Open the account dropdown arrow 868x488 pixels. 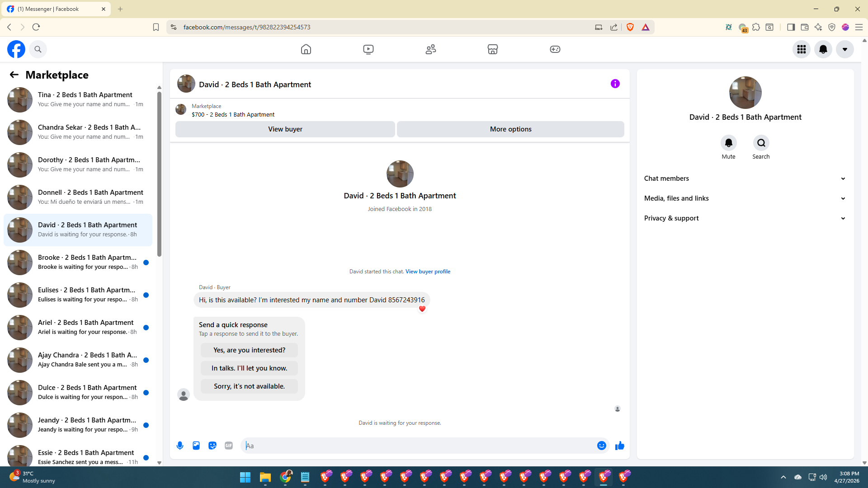tap(845, 49)
